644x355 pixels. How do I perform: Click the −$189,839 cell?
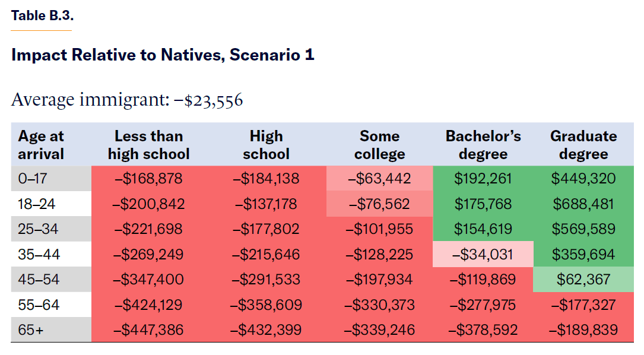coord(583,330)
